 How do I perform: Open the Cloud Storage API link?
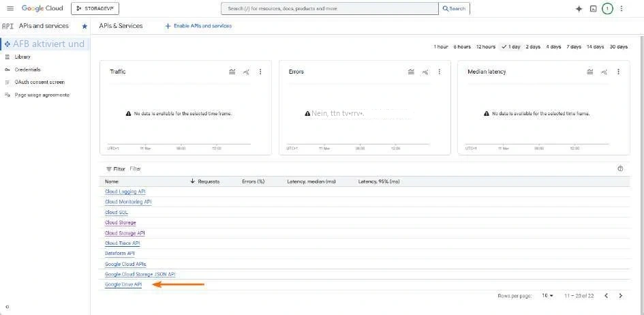coord(125,233)
